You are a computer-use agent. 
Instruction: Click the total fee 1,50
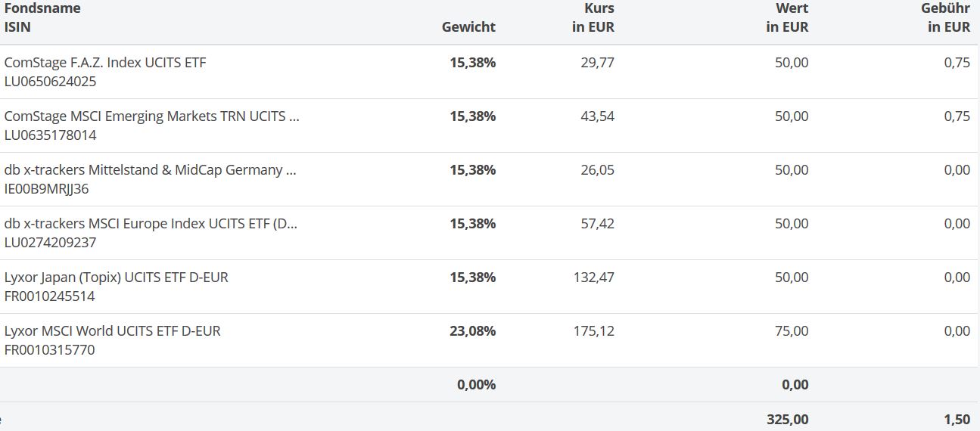(957, 419)
